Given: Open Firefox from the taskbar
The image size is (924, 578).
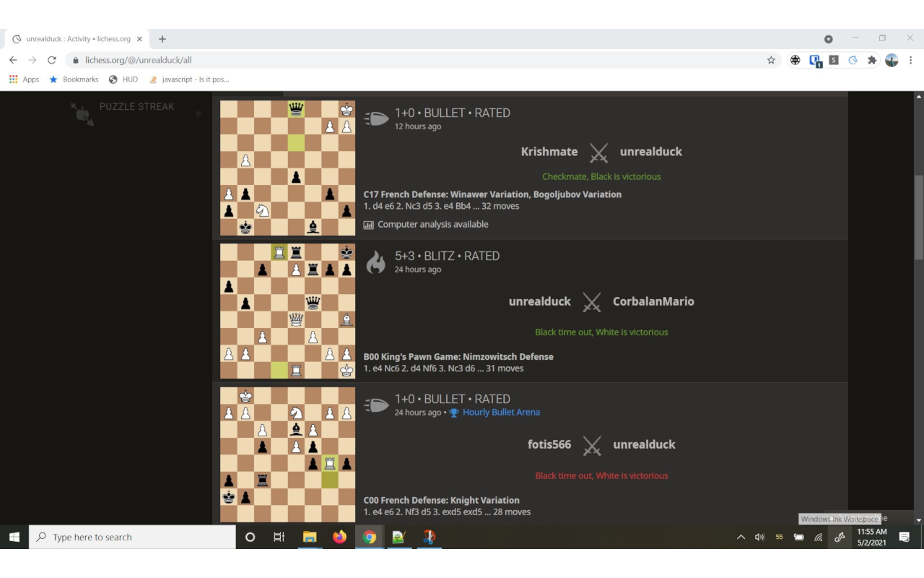Looking at the screenshot, I should point(339,537).
